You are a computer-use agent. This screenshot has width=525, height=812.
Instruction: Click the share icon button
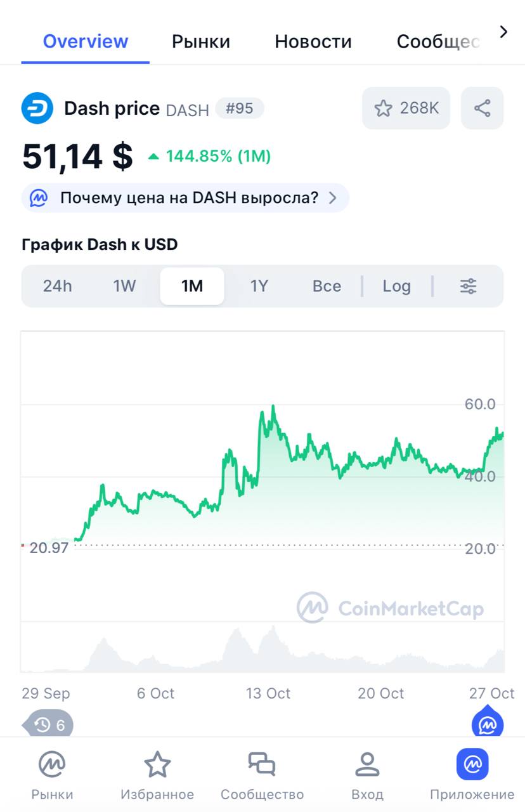point(482,108)
